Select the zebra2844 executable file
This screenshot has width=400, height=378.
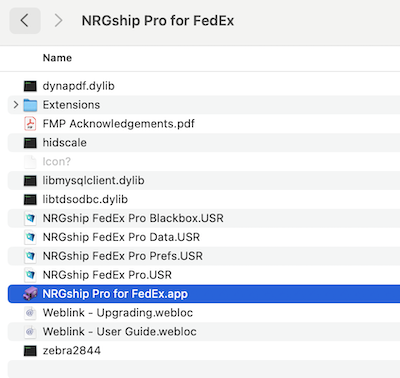[x=72, y=350]
